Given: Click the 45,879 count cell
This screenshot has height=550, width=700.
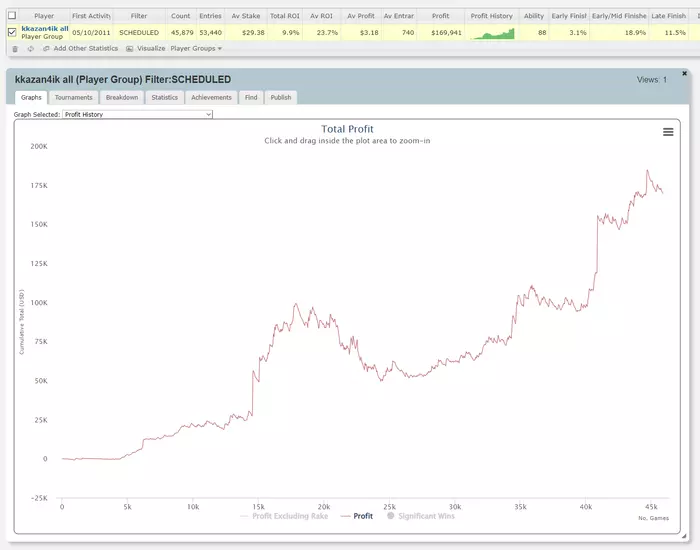Looking at the screenshot, I should click(x=182, y=33).
